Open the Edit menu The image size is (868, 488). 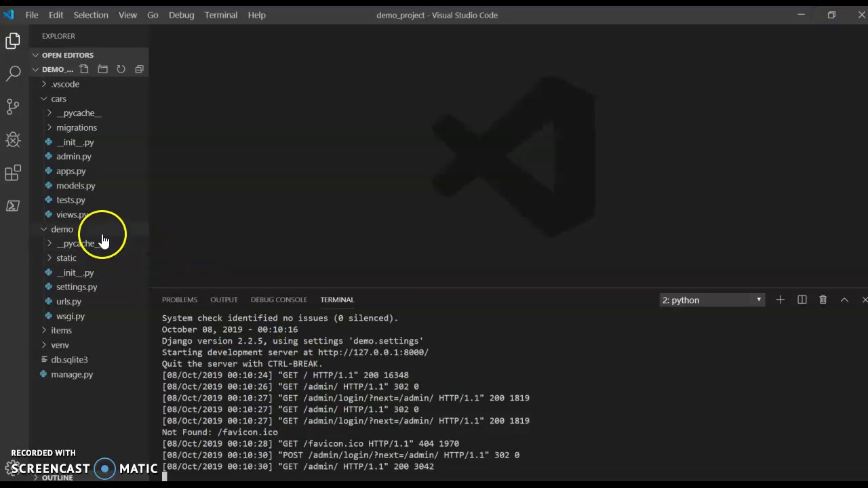pyautogui.click(x=56, y=15)
